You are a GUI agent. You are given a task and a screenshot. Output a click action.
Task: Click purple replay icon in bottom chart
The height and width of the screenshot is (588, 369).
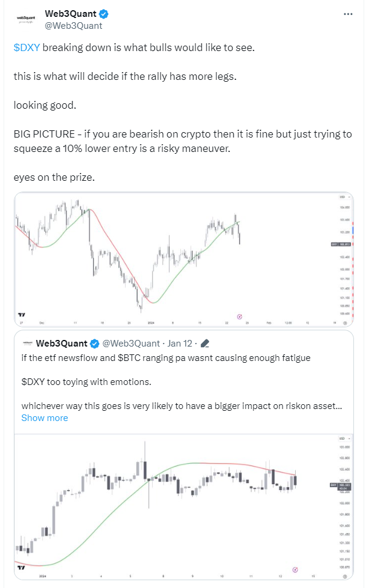point(295,569)
